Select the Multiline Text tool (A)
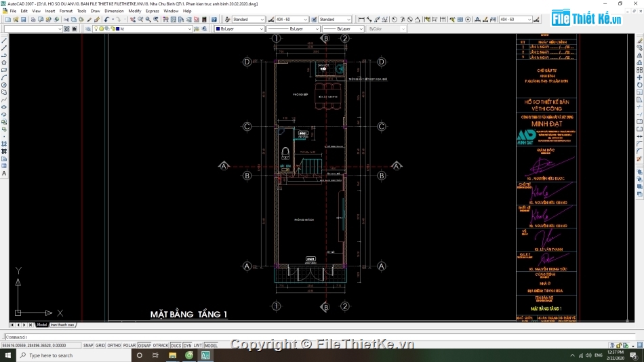This screenshot has height=362, width=644. [x=4, y=174]
